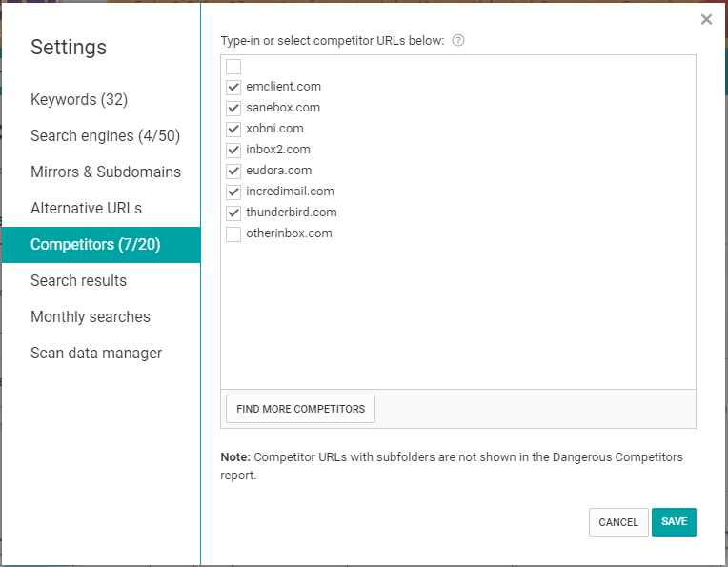The image size is (728, 567).
Task: Open Keywords (32) settings section
Action: (79, 100)
